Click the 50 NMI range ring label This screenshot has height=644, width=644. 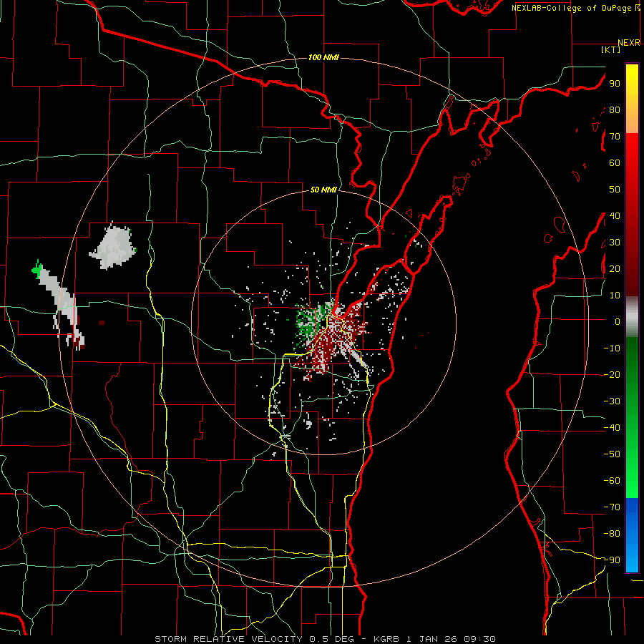(323, 190)
